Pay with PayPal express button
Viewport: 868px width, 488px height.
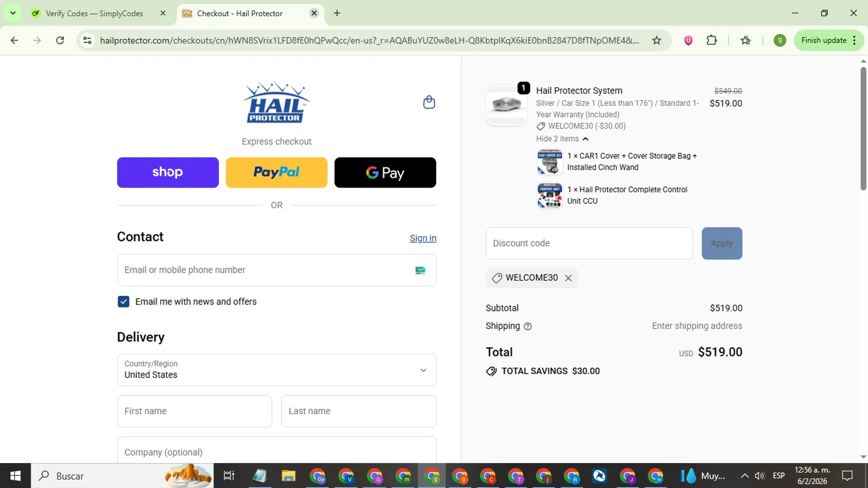tap(277, 173)
